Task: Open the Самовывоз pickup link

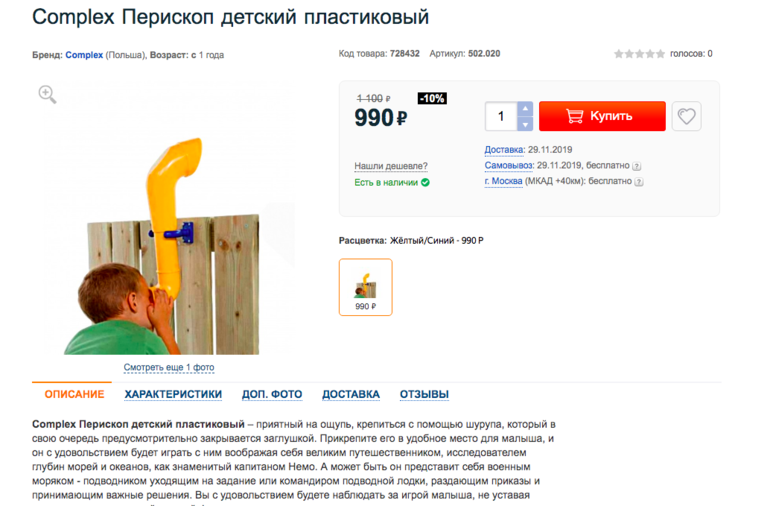Action: point(509,166)
